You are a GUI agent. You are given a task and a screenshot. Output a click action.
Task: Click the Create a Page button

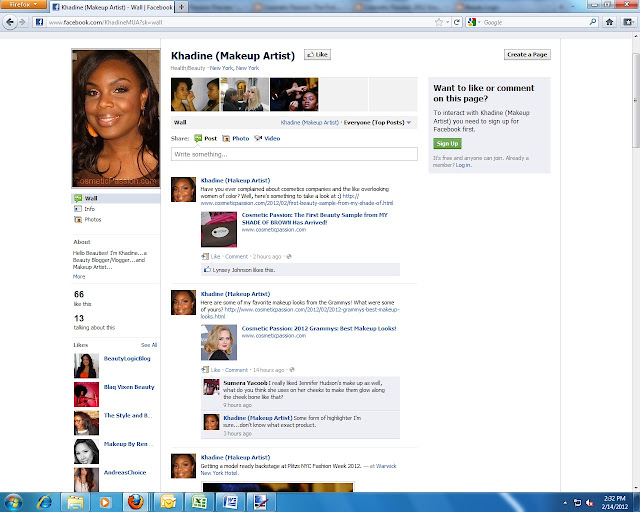click(527, 55)
